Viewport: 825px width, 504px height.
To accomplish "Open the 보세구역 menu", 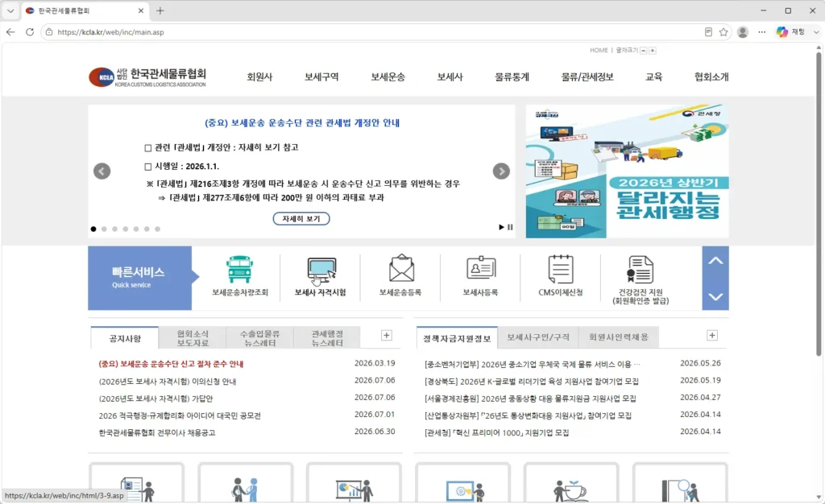I will (321, 77).
